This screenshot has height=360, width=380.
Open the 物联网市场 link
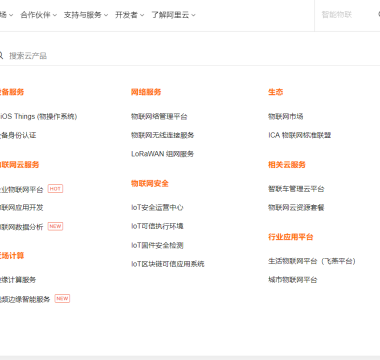pos(286,116)
